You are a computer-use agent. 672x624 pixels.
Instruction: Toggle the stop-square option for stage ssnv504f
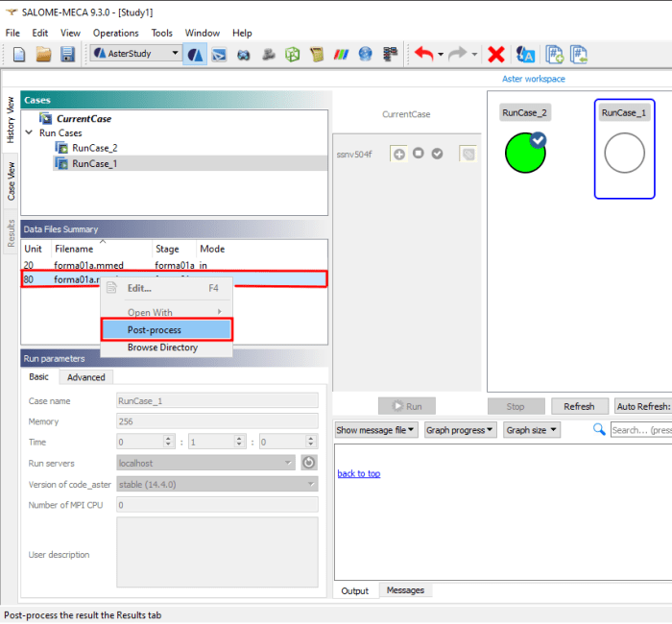tap(419, 153)
